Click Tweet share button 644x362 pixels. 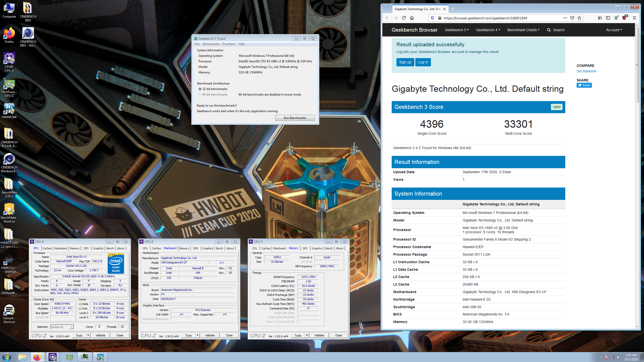[584, 85]
